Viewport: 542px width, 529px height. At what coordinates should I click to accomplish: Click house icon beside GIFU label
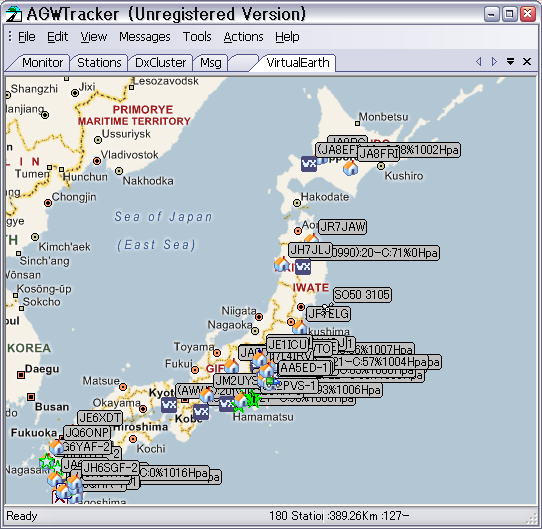(x=231, y=366)
